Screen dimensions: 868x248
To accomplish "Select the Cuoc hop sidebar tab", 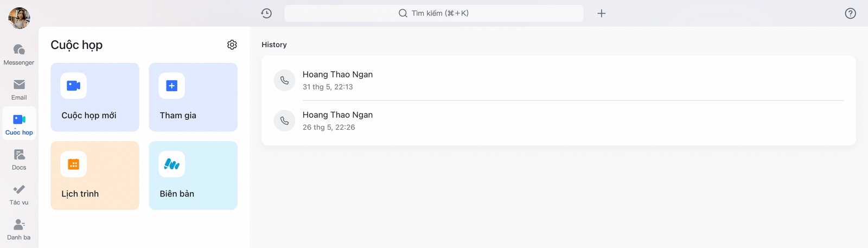I will (x=19, y=124).
